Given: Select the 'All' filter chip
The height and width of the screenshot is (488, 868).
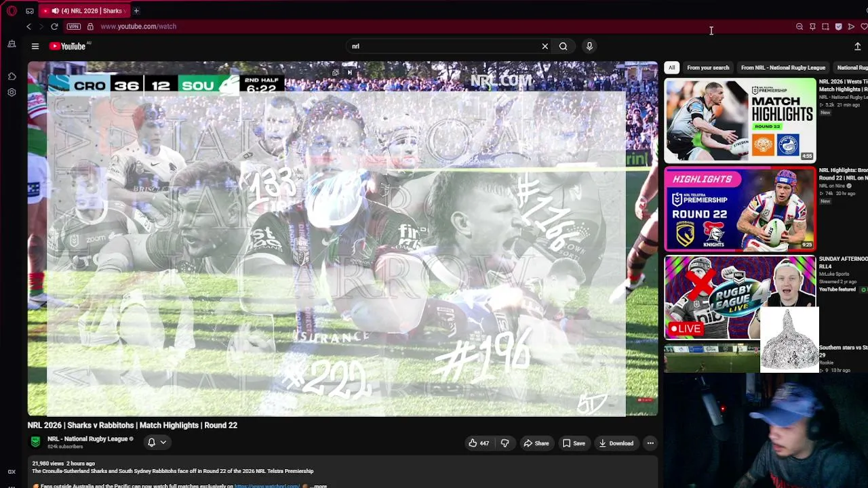Looking at the screenshot, I should pyautogui.click(x=671, y=68).
